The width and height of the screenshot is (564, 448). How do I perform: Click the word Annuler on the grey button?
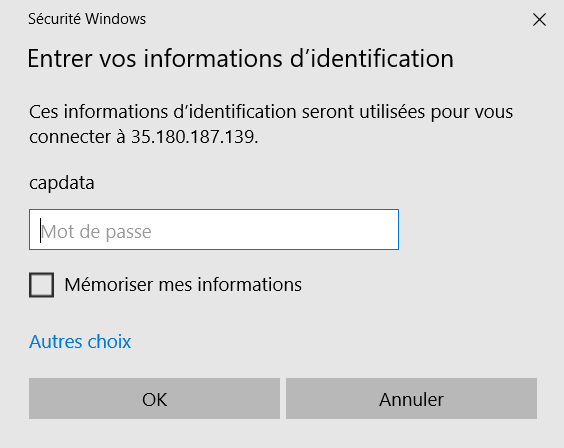pos(411,399)
